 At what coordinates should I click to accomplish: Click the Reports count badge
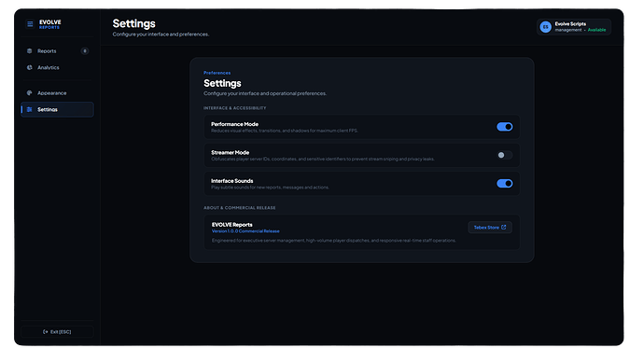(x=85, y=51)
